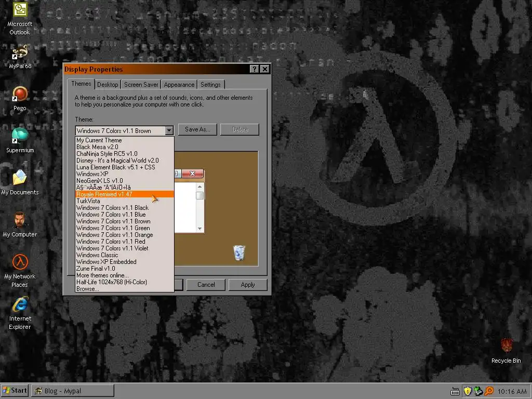Switch to the Desktop tab

(108, 85)
